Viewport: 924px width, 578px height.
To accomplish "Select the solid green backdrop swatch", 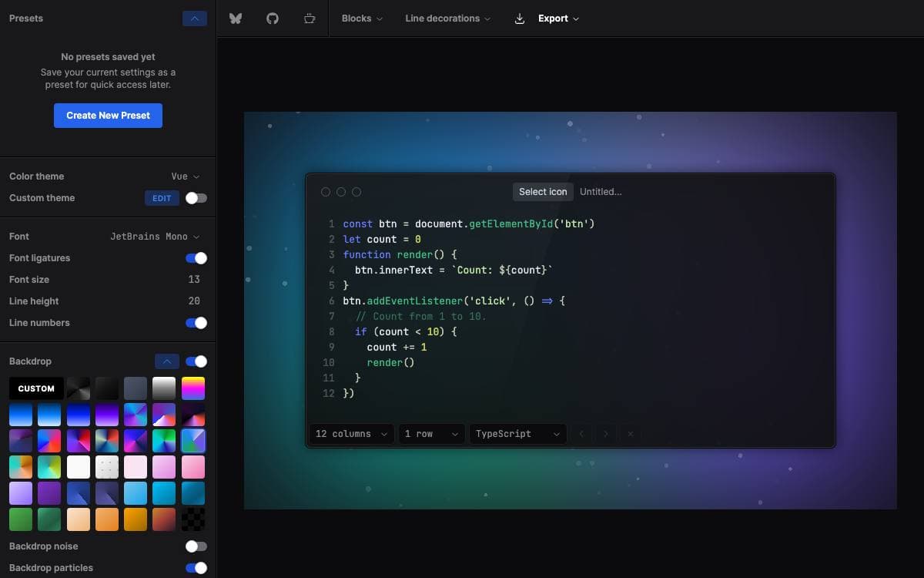I will (21, 519).
